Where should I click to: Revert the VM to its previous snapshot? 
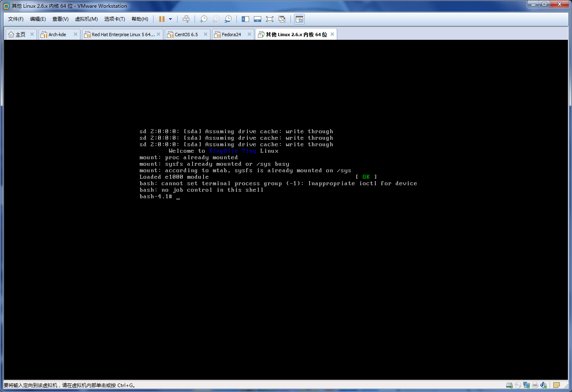(x=216, y=19)
